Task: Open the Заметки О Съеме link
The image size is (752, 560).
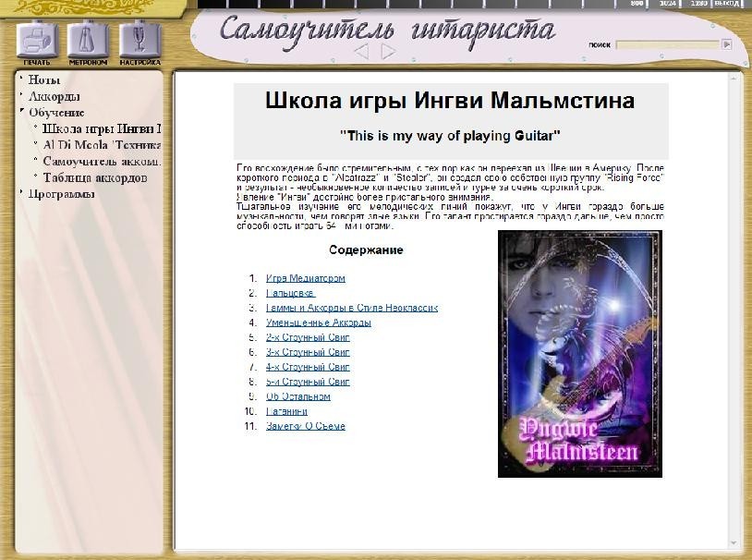Action: [306, 426]
